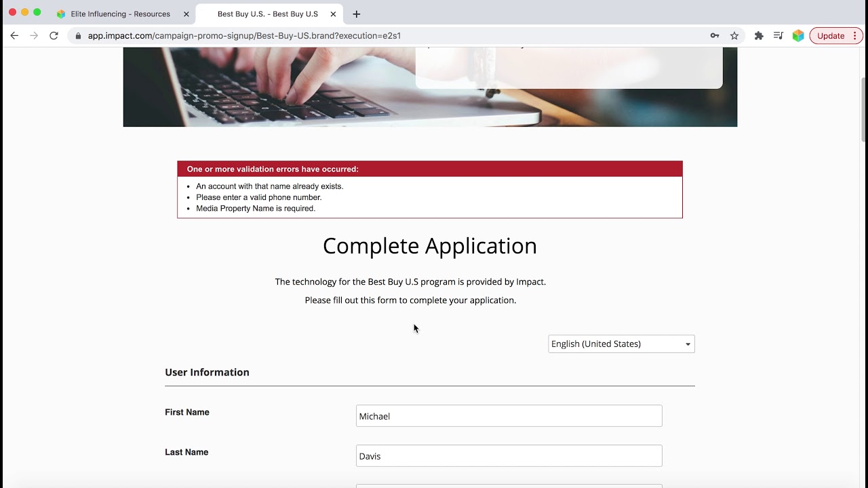Click the address bar URL

point(244,36)
